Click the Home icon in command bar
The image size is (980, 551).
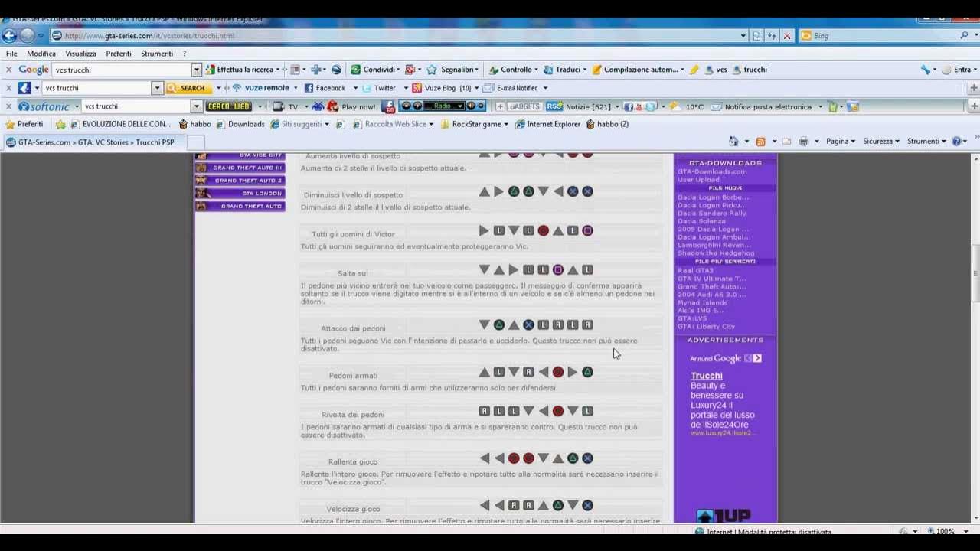pyautogui.click(x=733, y=142)
